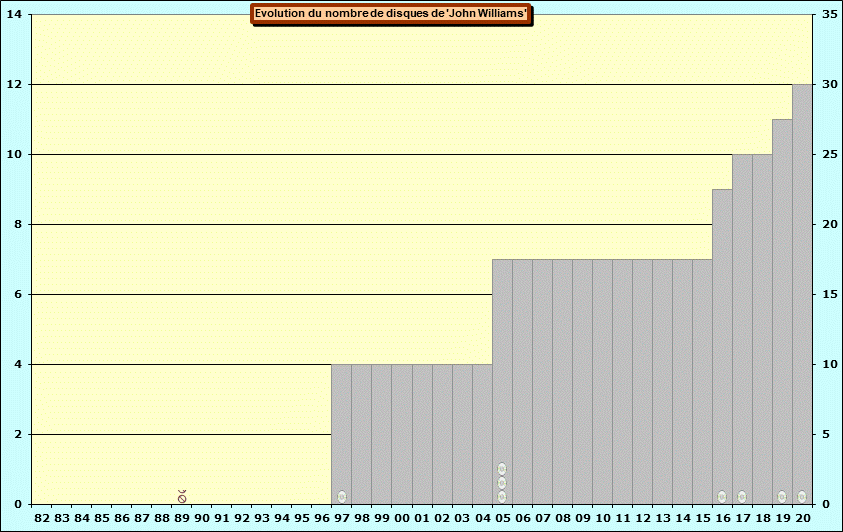Screen dimensions: 843x532
Task: Click the disc icon above year 16
Action: (722, 497)
